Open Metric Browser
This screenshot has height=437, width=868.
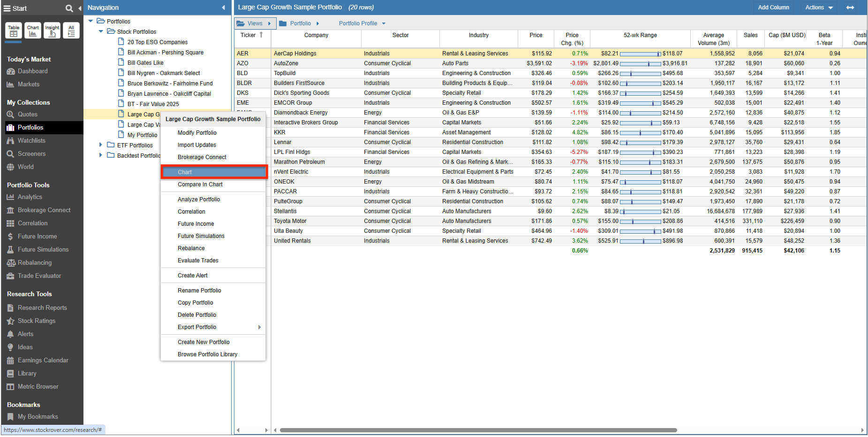click(x=38, y=387)
